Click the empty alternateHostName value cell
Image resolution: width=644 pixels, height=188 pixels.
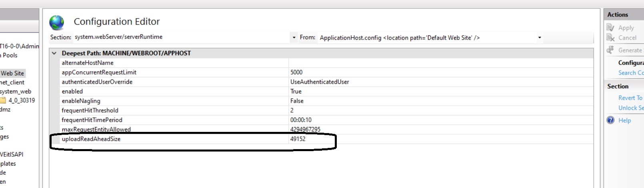click(441, 63)
